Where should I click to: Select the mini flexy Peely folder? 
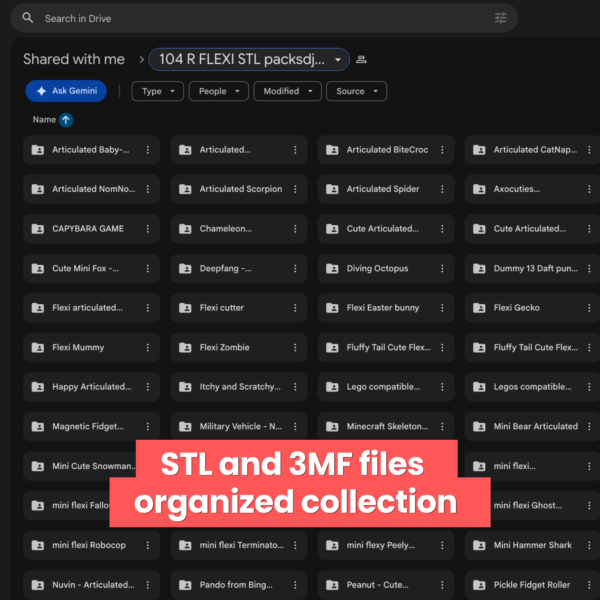(x=386, y=545)
